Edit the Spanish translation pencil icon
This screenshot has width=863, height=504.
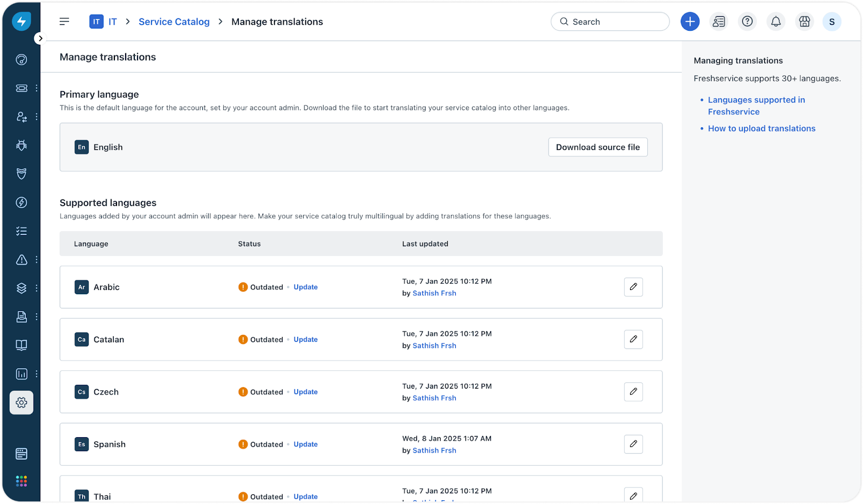(x=633, y=444)
